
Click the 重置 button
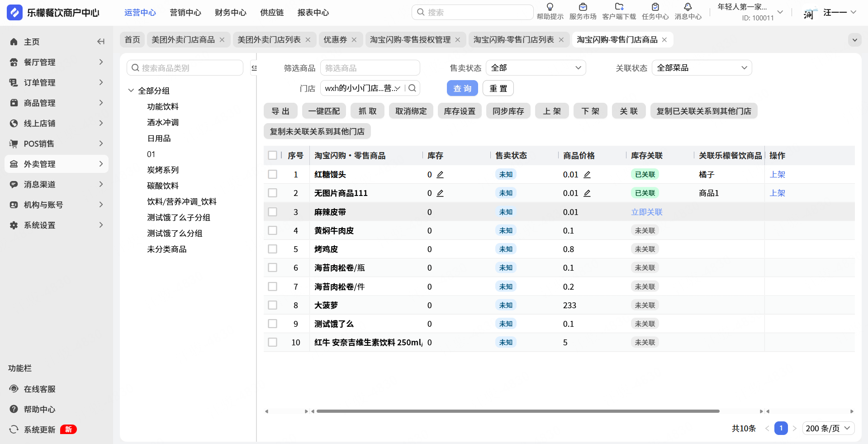coord(498,88)
